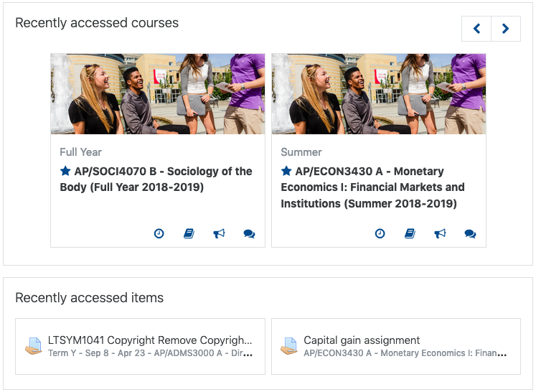Viewport: 536px width, 392px height.
Task: Show previous recently accessed courses
Action: (x=476, y=29)
